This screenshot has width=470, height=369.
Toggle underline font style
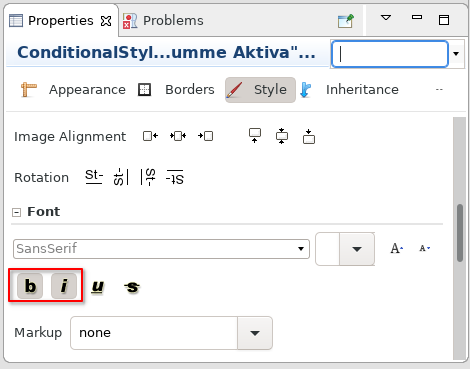98,287
